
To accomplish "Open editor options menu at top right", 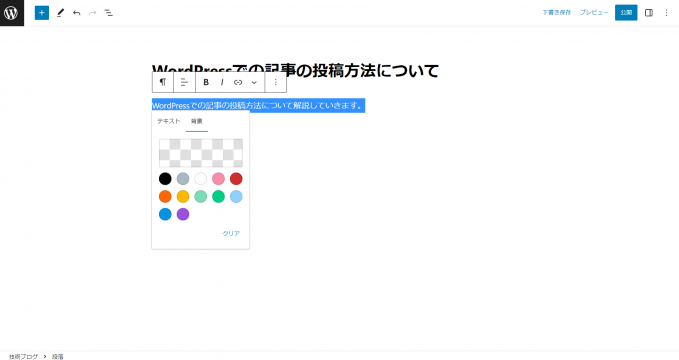I will (666, 13).
